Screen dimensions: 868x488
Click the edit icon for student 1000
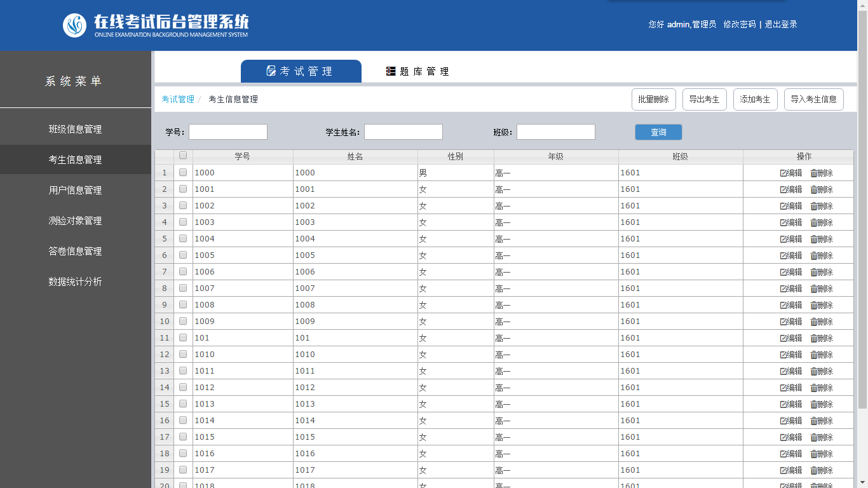[x=783, y=173]
